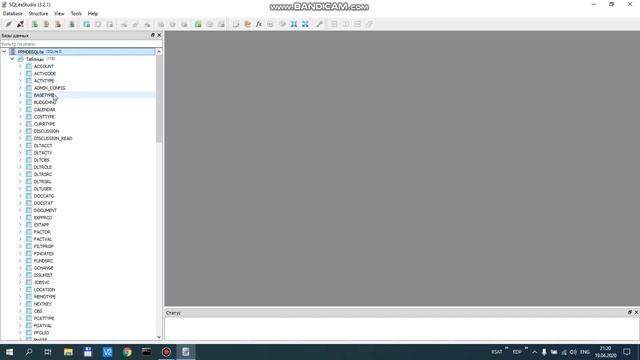Select the OBS table
Screen dimensions: 640x360
(38, 311)
